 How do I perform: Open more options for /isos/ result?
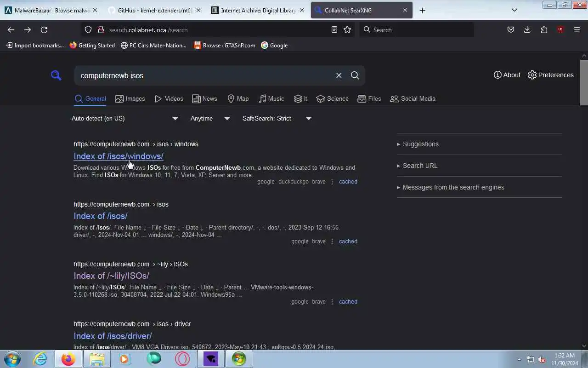(x=332, y=241)
